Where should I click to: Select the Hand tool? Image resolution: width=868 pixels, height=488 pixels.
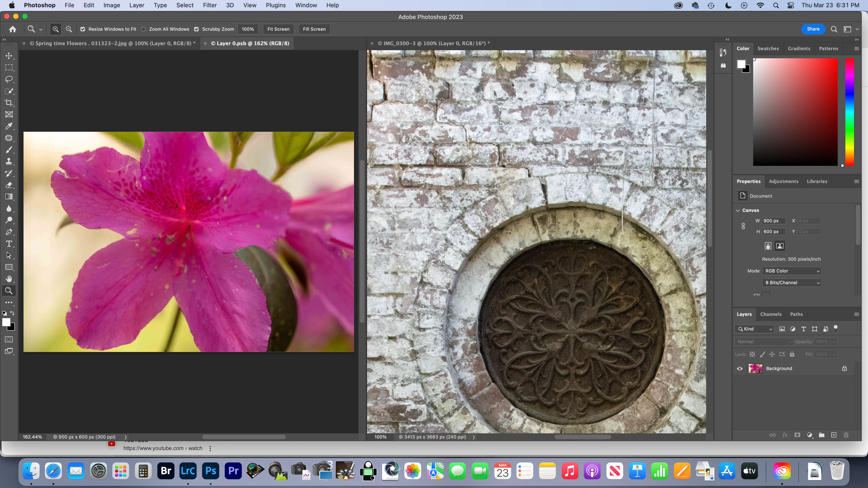(x=9, y=279)
